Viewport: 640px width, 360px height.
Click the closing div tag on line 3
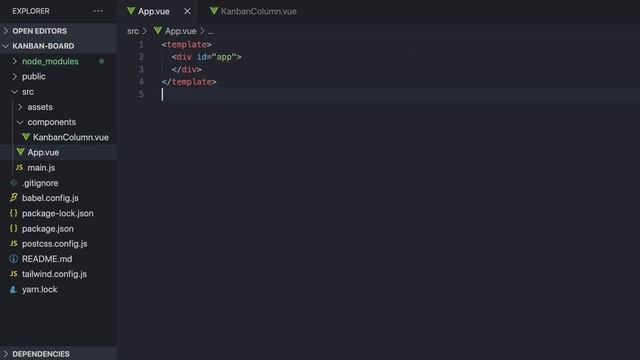click(187, 70)
